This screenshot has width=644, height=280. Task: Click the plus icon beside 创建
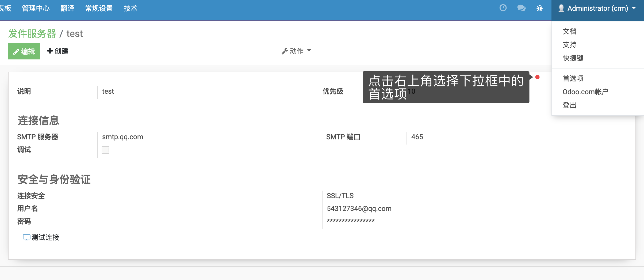[50, 51]
